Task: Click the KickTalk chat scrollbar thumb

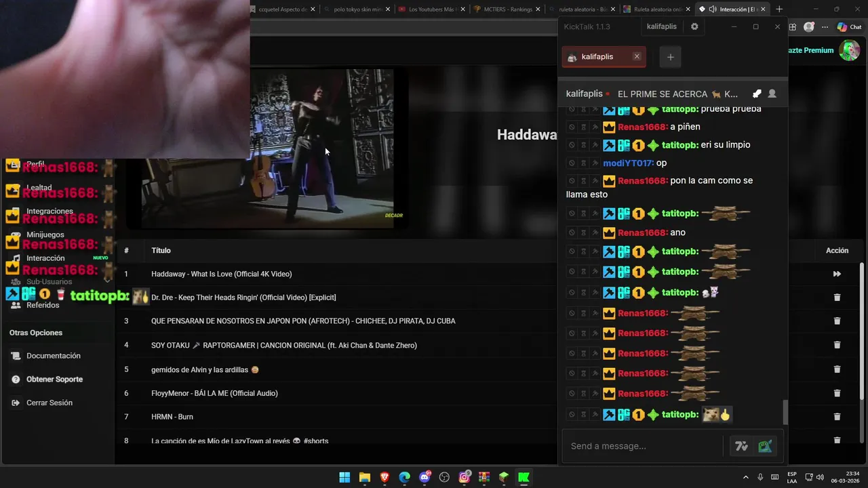Action: pyautogui.click(x=785, y=411)
